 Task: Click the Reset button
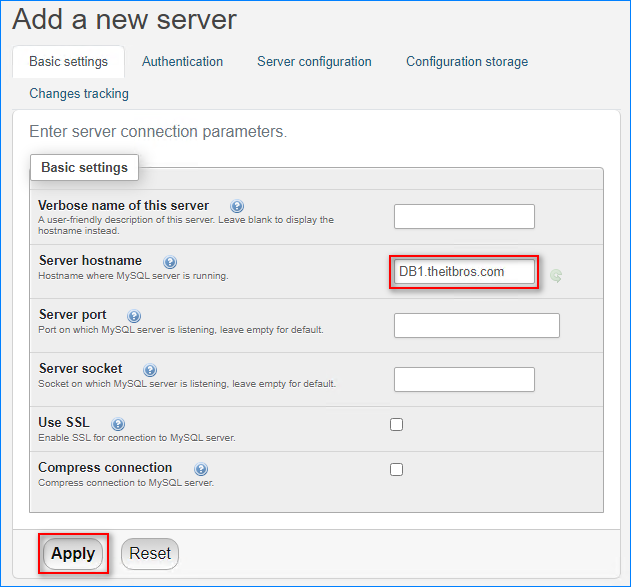click(x=150, y=554)
